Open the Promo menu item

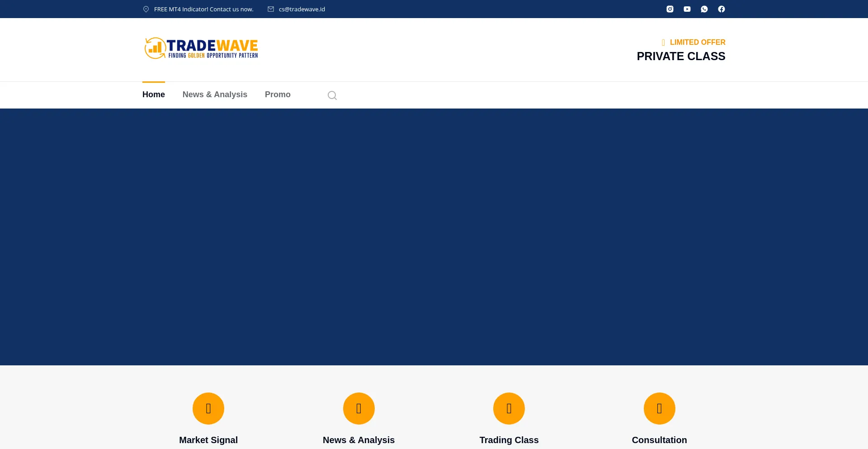(278, 95)
